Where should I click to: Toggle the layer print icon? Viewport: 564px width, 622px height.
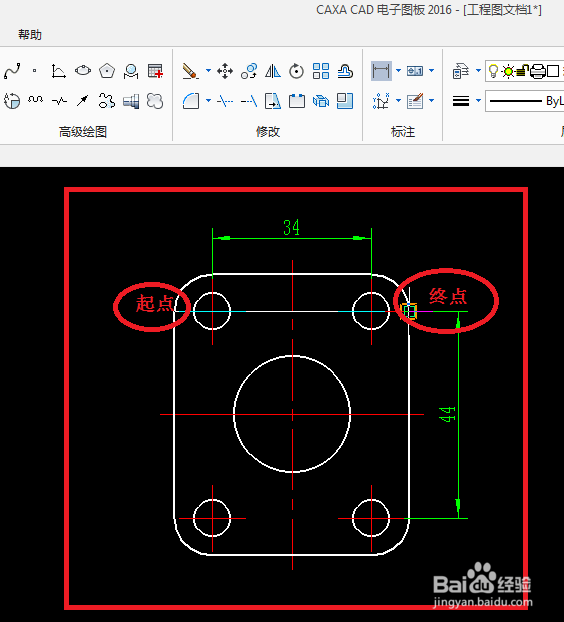click(x=538, y=71)
